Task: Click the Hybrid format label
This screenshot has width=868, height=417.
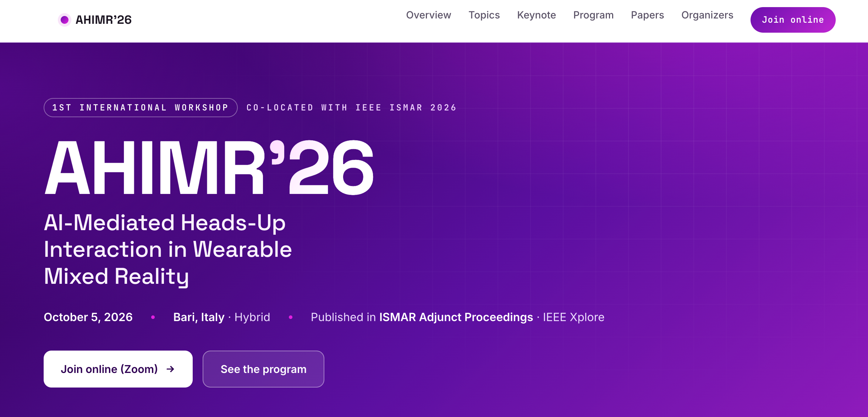Action: click(252, 317)
